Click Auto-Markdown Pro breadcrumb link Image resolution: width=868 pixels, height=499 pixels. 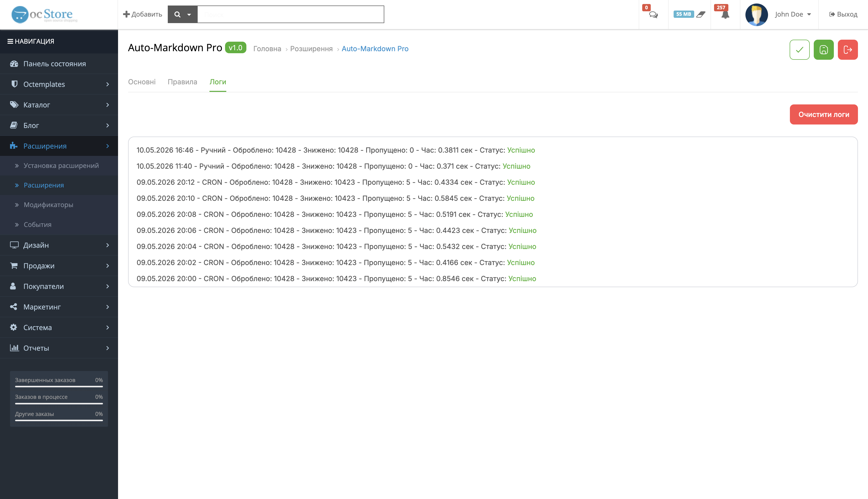coord(375,49)
